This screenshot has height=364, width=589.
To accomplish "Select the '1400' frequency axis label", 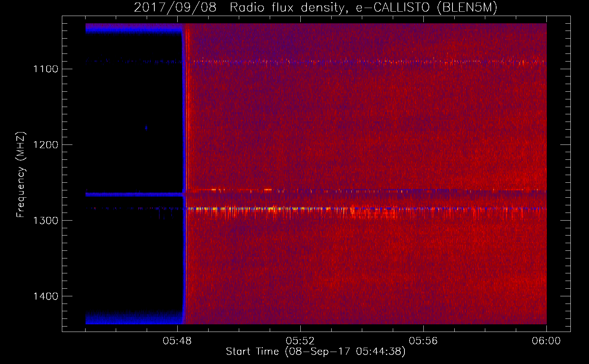I will tap(46, 296).
